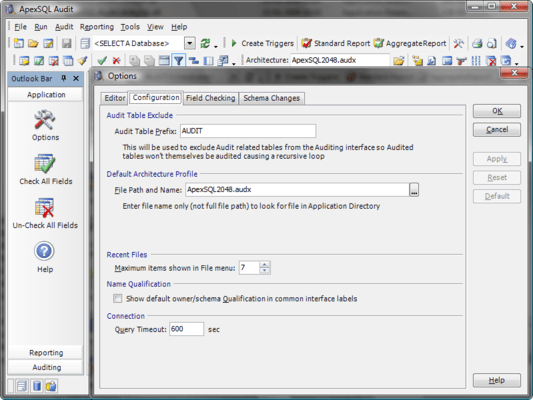Click the blue cylinder database icon at bottom
This screenshot has width=533, height=400.
[x=37, y=386]
